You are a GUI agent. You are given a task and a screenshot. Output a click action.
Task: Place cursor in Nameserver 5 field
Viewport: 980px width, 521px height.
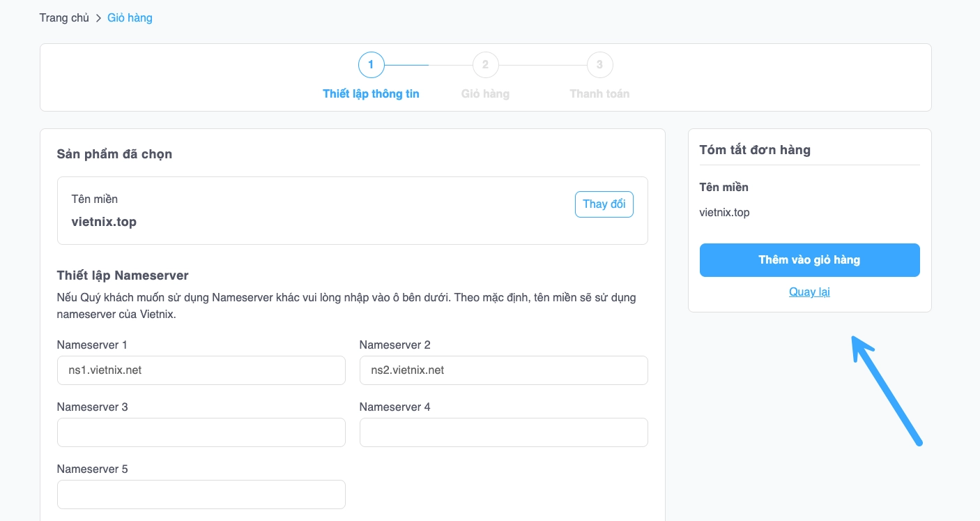(x=201, y=494)
